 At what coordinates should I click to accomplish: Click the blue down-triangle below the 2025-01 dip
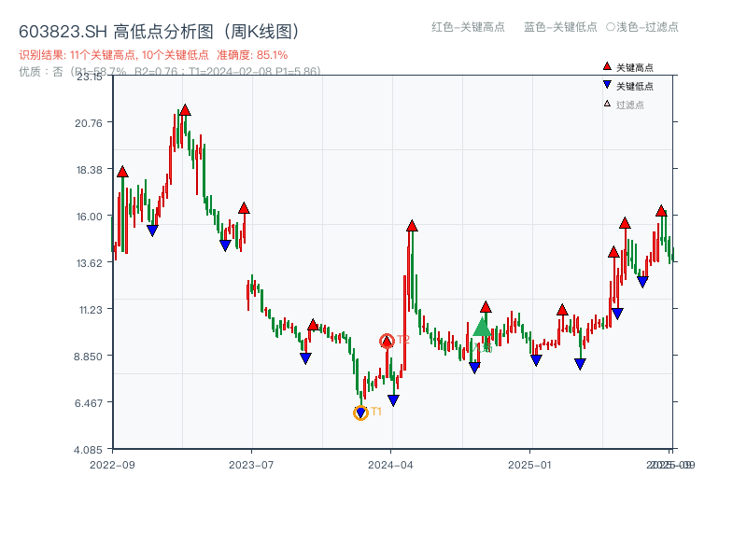535,359
